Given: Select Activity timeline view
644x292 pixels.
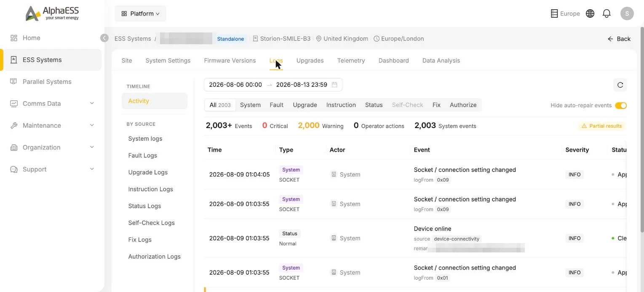Looking at the screenshot, I should tap(155, 101).
